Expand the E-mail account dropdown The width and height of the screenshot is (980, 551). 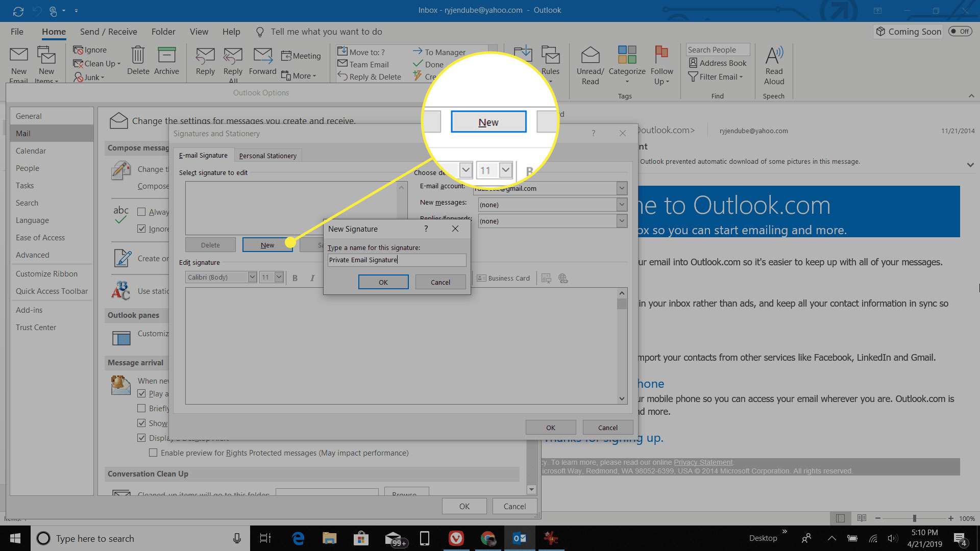[x=621, y=188]
